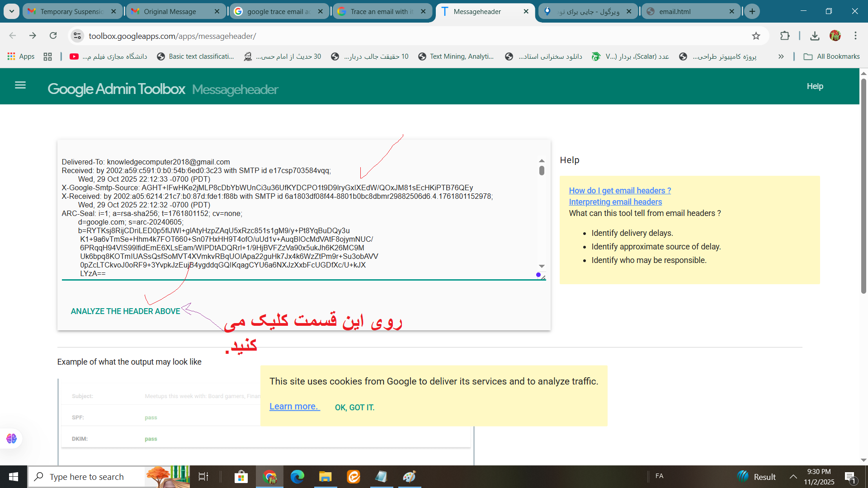Show hidden system tray icons
Viewport: 868px width, 488px height.
[793, 477]
